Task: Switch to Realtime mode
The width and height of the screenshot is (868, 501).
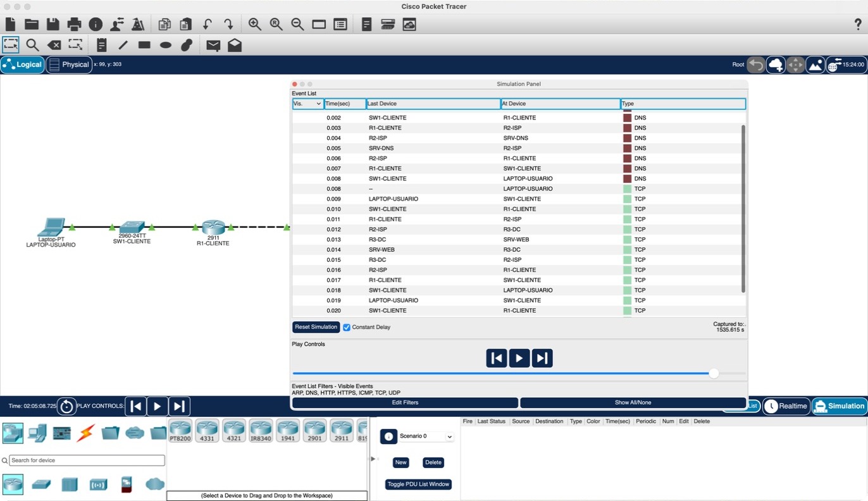Action: click(x=786, y=406)
